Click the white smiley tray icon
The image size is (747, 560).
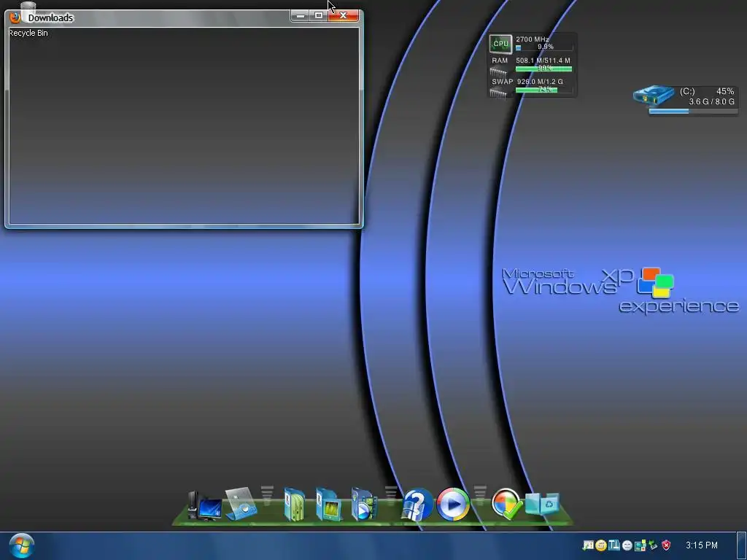[627, 545]
